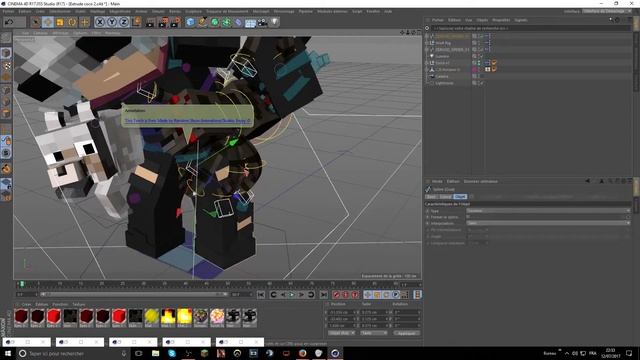Viewport: 640px width, 360px height.
Task: Select the Live Selection arrow tool
Action: (x=36, y=22)
